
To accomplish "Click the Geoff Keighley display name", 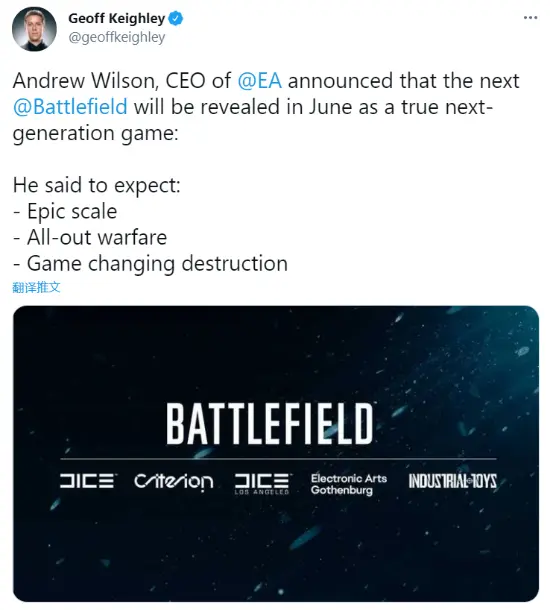I will coord(117,18).
